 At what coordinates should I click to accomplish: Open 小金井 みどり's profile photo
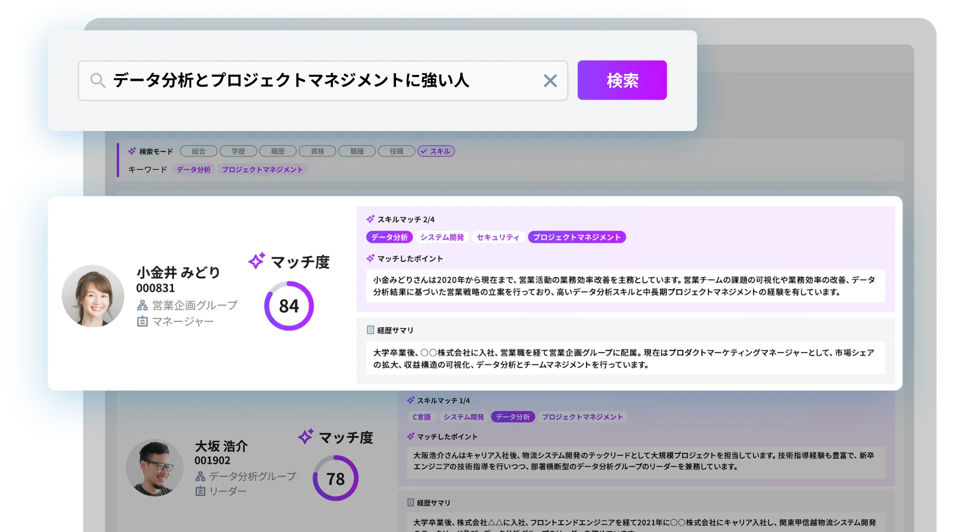pos(93,296)
